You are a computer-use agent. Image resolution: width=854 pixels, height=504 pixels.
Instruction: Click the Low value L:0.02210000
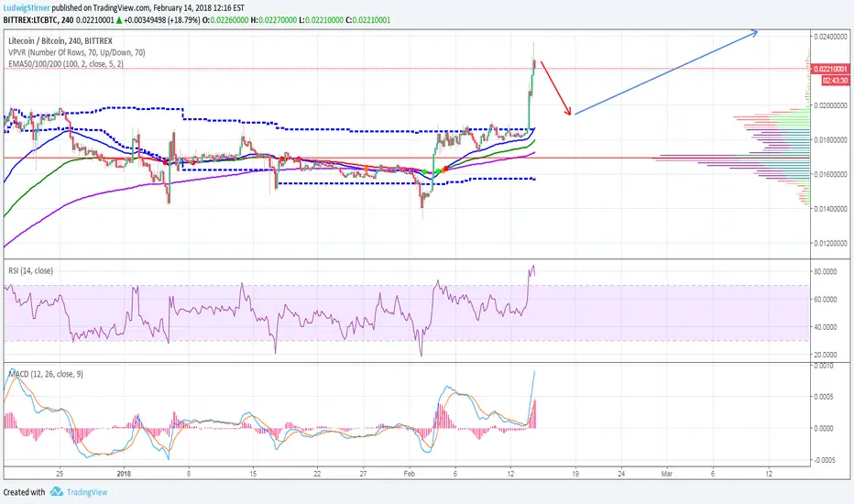point(322,20)
